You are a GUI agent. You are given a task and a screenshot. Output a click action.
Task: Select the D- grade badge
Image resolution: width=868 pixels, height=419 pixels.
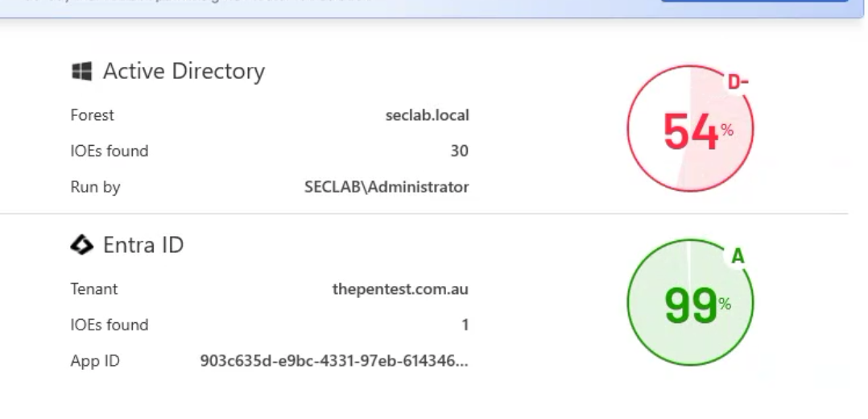[738, 82]
